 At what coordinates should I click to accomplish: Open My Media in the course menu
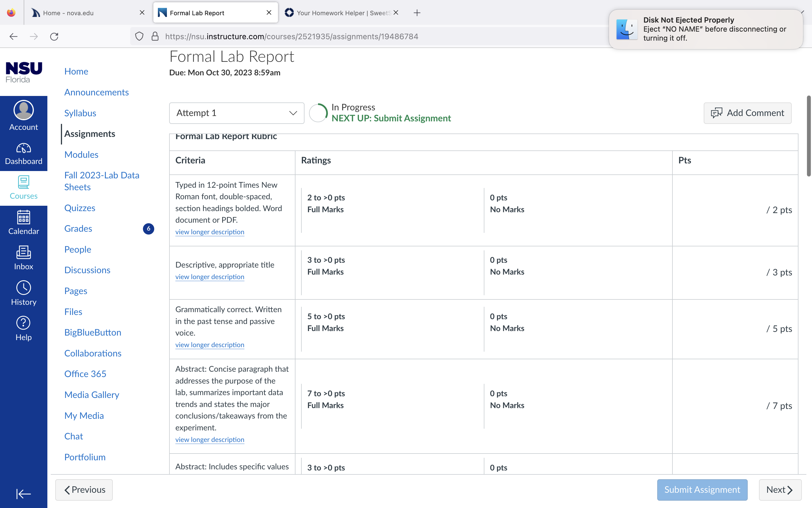click(x=84, y=416)
